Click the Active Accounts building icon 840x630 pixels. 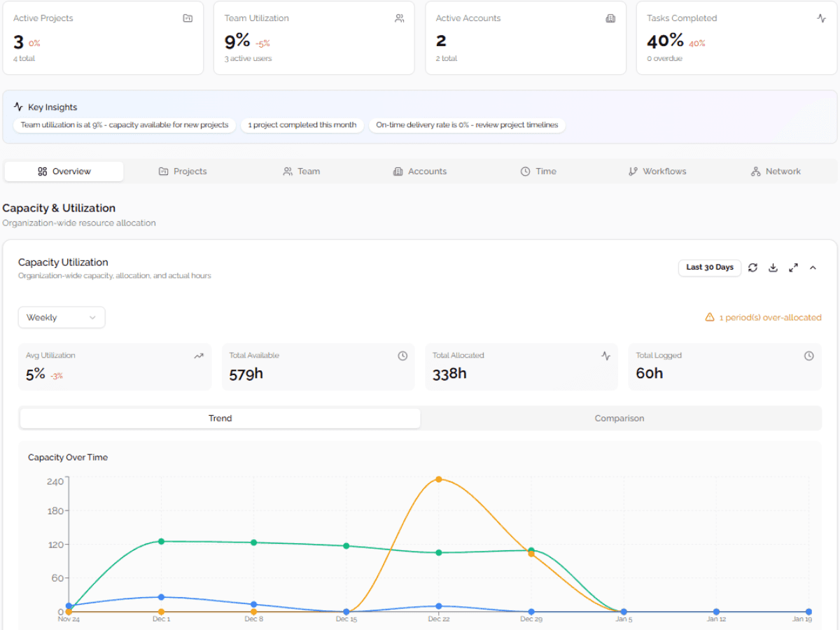tap(610, 18)
